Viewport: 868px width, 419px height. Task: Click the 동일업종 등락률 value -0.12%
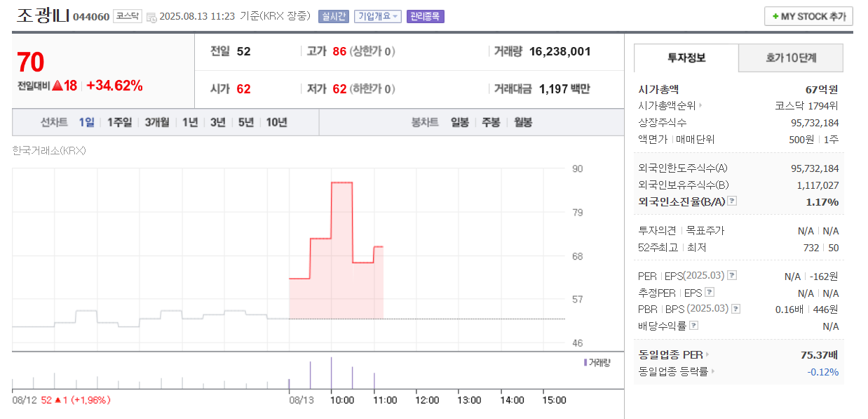click(822, 372)
